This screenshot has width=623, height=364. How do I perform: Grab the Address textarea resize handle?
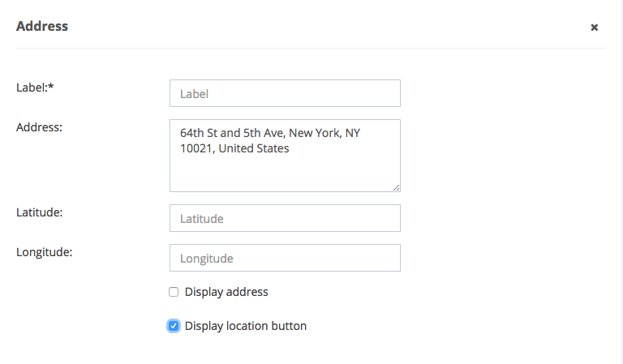(x=397, y=188)
